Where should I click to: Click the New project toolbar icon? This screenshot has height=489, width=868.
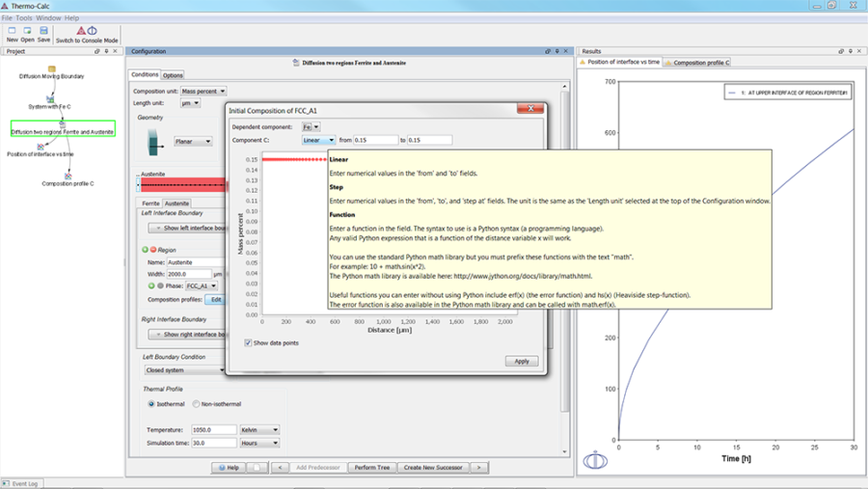tap(12, 31)
